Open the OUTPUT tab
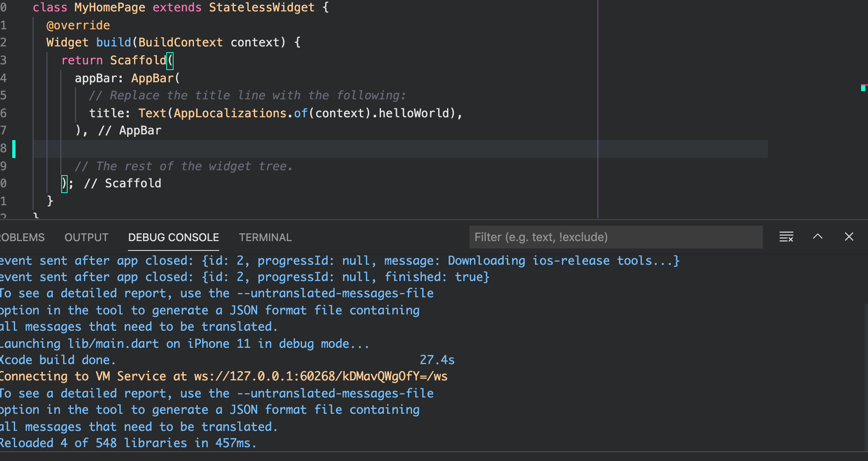The image size is (868, 461). (86, 237)
